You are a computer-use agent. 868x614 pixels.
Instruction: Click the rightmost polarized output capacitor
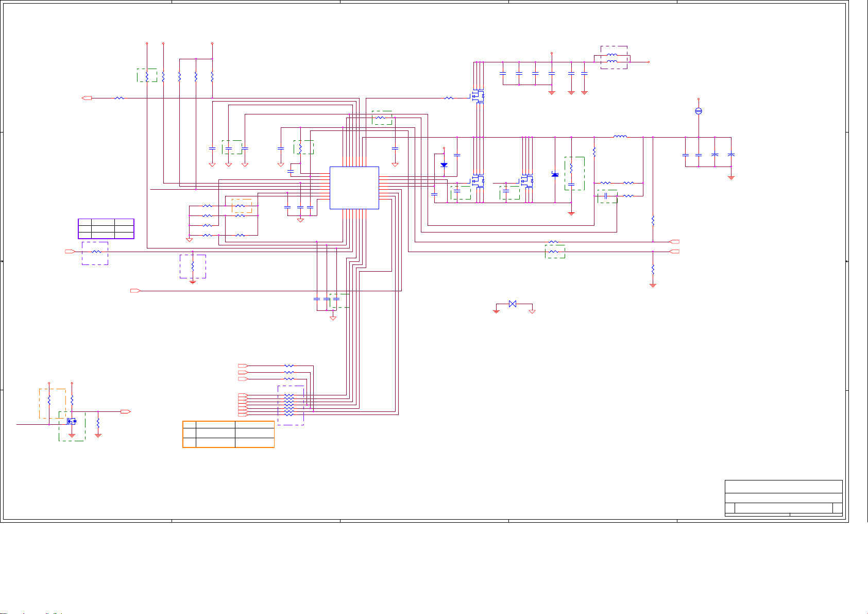click(731, 155)
